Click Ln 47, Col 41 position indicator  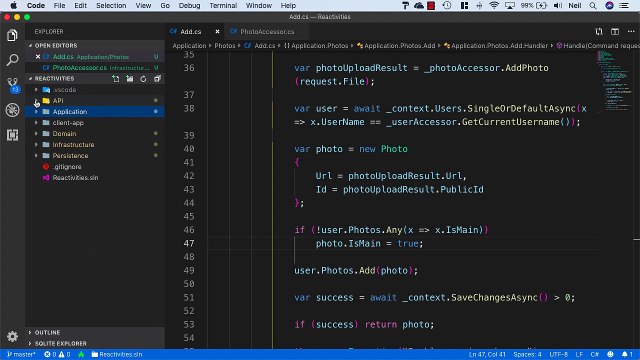[487, 354]
